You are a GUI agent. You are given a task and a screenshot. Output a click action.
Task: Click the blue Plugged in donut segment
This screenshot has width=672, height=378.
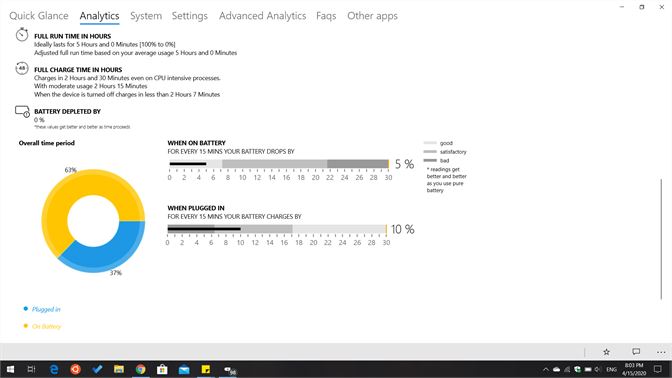coord(112,249)
